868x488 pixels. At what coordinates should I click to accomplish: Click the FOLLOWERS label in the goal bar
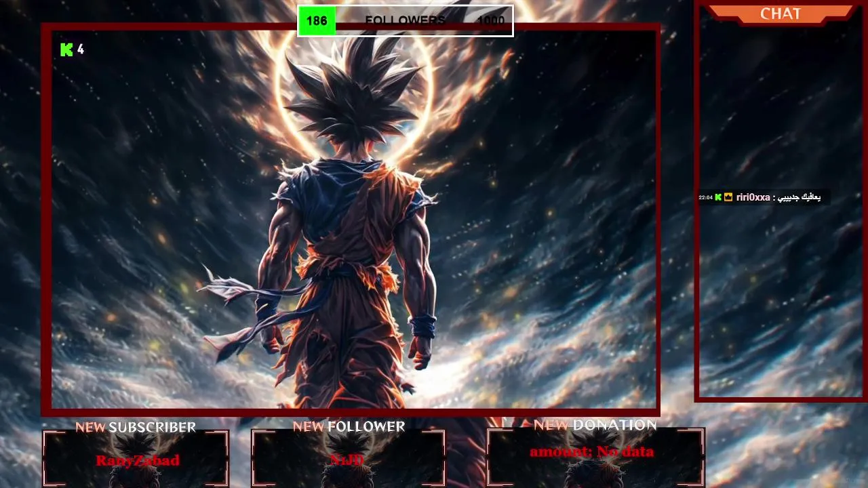pos(406,20)
